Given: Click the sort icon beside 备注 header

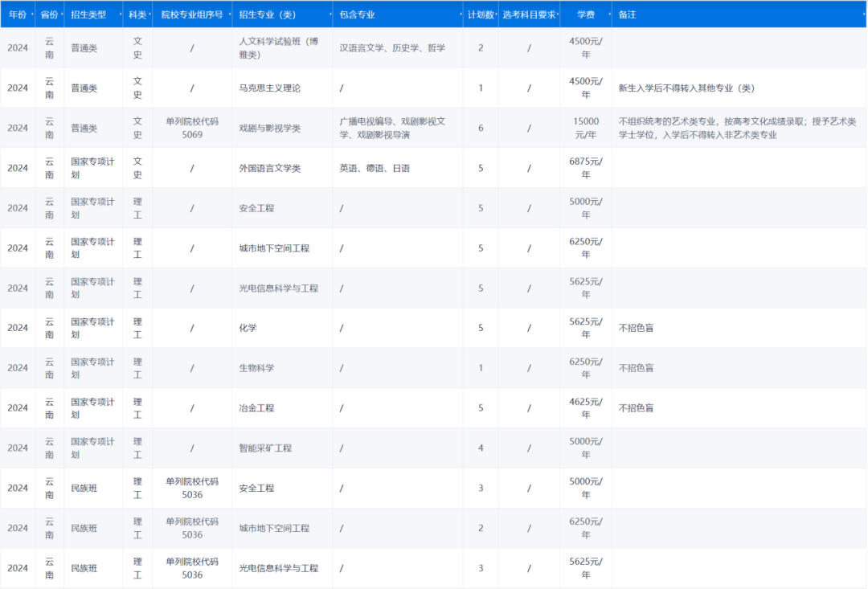Looking at the screenshot, I should pyautogui.click(x=863, y=14).
